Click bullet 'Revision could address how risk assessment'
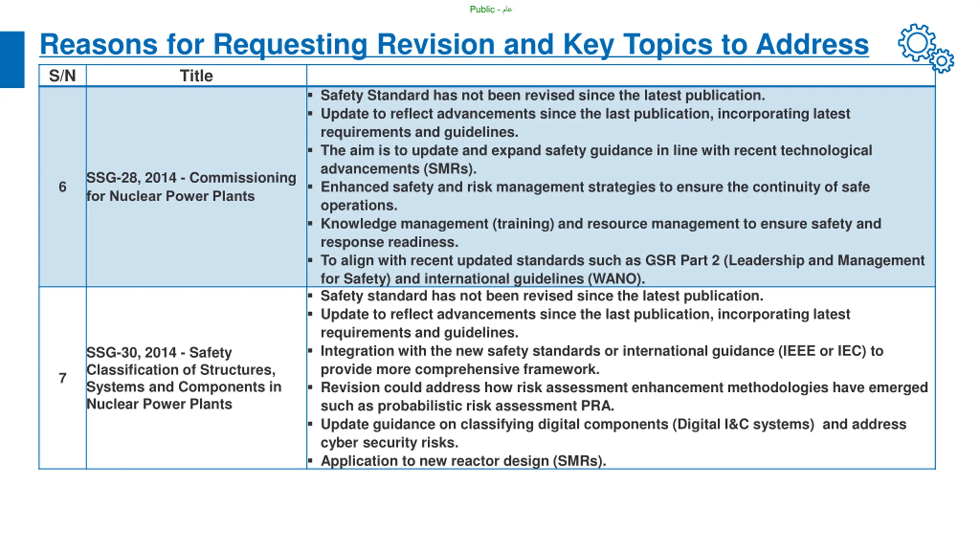The image size is (980, 551). (x=624, y=396)
